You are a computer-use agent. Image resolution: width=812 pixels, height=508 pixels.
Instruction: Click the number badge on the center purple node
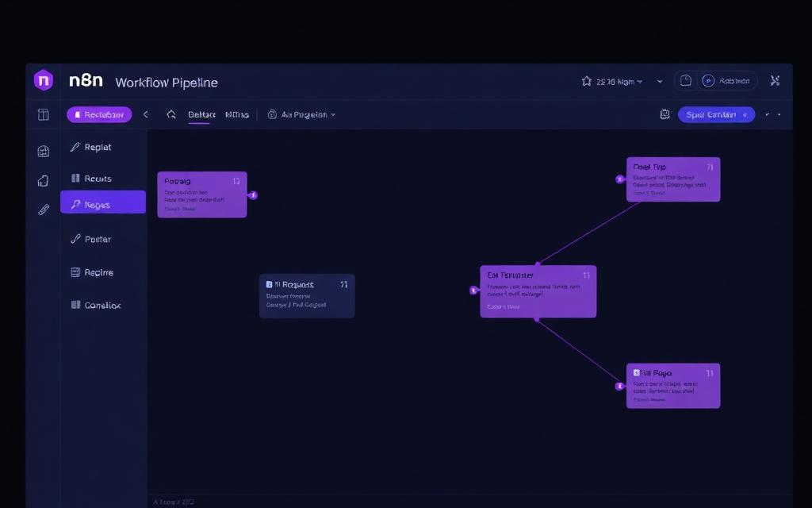[586, 275]
